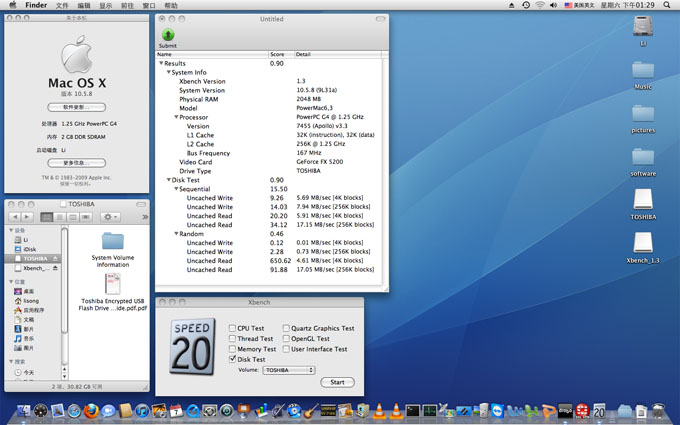Show more Finder toolbar items chevron
The width and height of the screenshot is (680, 425).
tap(145, 217)
